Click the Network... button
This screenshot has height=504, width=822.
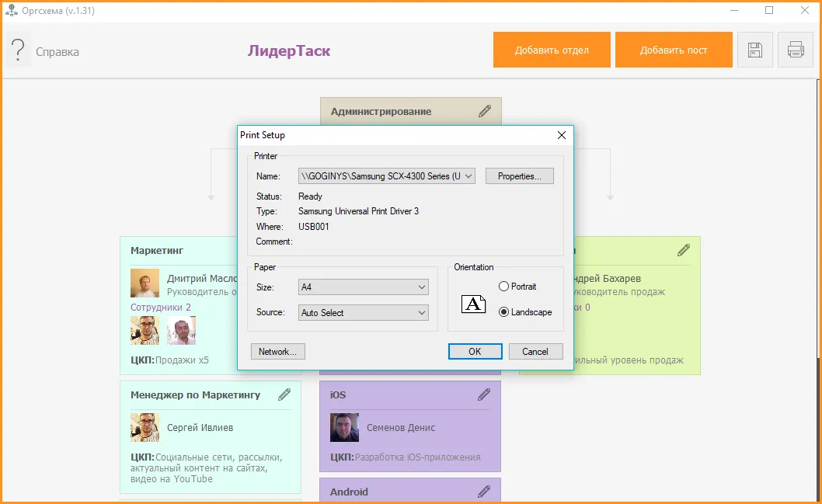click(277, 352)
